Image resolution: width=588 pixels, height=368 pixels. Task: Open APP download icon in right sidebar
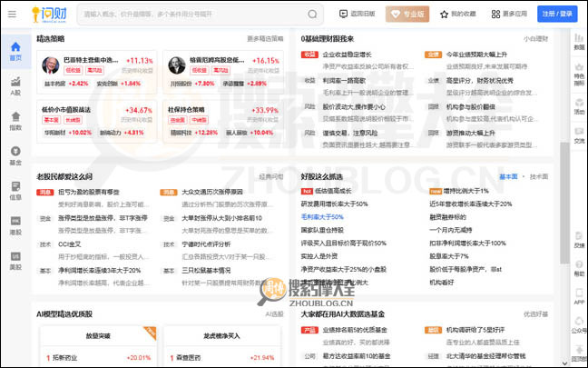[x=579, y=296]
